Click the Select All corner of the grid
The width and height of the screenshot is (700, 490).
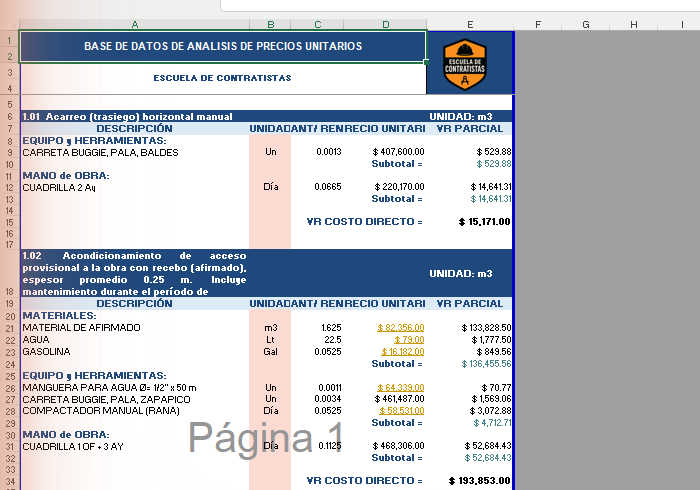coord(9,25)
